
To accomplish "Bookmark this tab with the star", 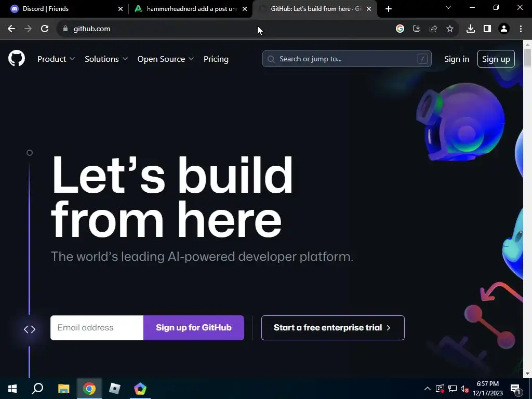I will tap(450, 29).
